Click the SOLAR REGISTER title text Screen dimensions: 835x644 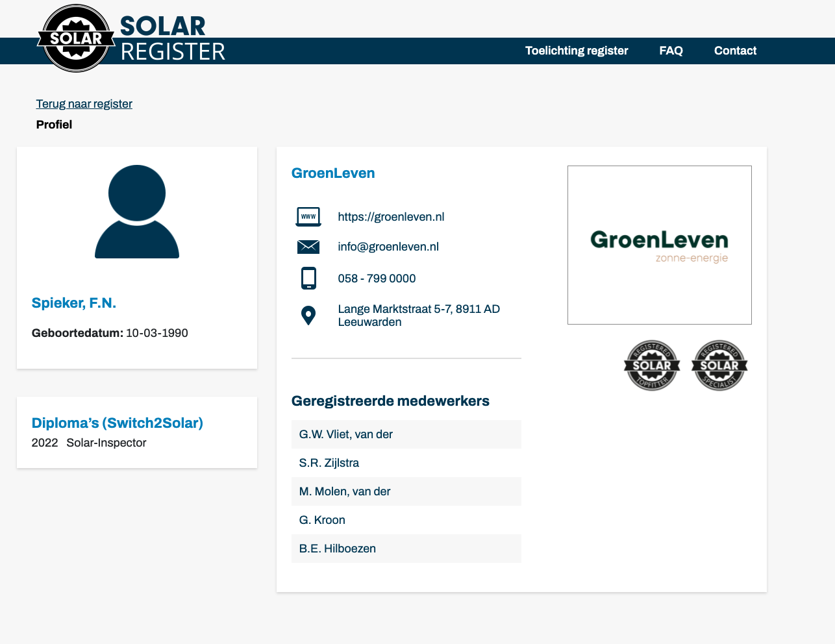[173, 39]
